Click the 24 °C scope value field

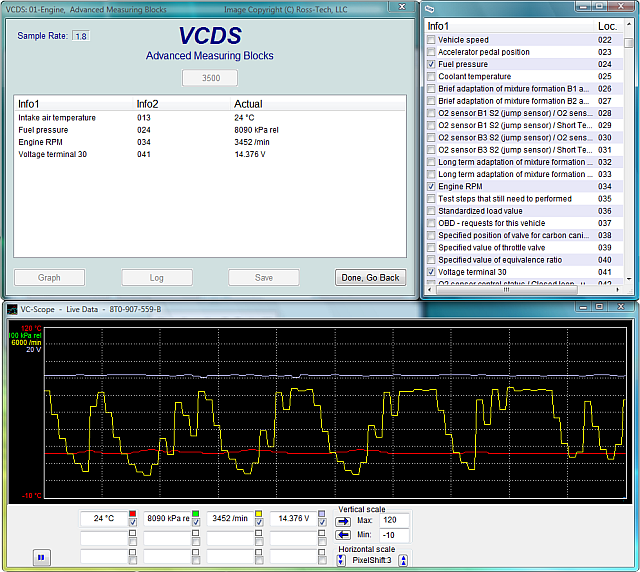point(104,518)
